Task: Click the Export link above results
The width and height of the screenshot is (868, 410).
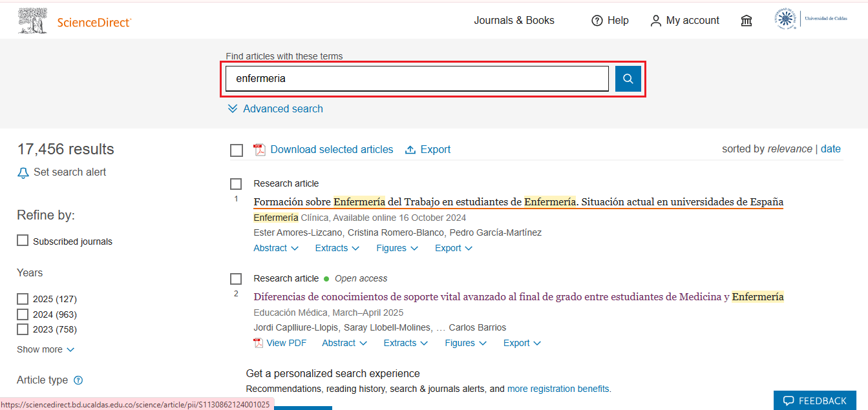Action: [436, 150]
